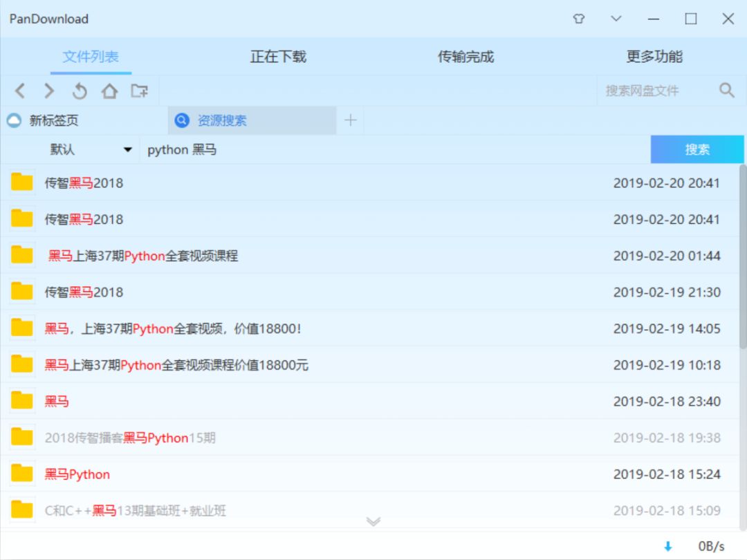The height and width of the screenshot is (560, 747).
Task: Open 传智黑马2018 folder dated 2019-02-19 21:30
Action: tap(369, 292)
